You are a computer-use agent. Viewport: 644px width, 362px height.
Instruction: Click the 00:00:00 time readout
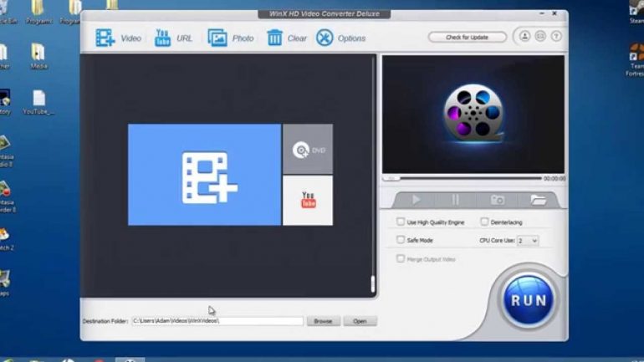click(x=555, y=179)
